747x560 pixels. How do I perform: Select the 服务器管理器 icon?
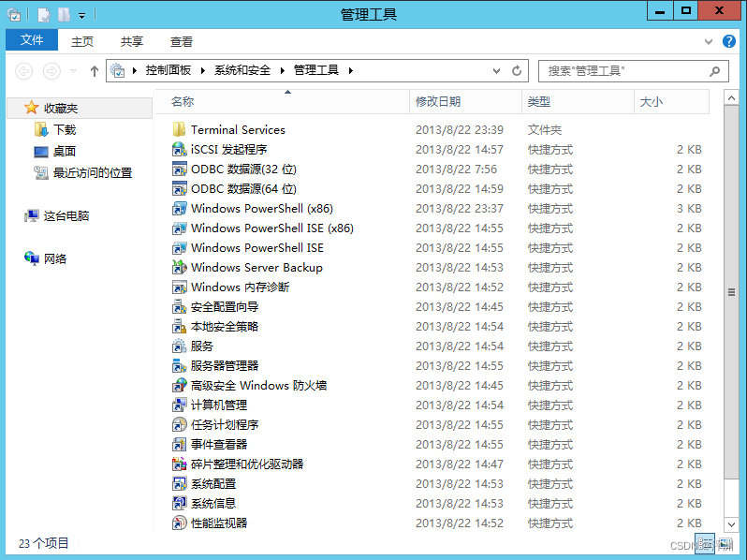tap(179, 365)
